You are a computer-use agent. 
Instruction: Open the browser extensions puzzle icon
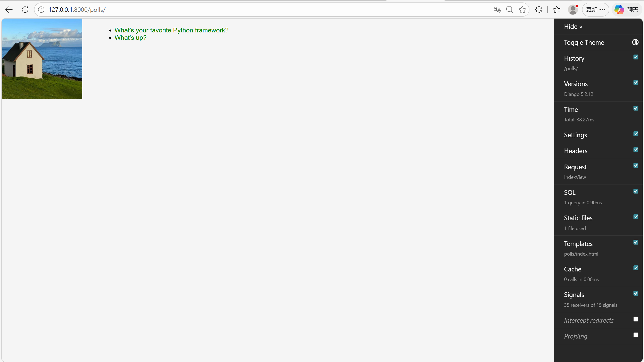click(x=539, y=10)
